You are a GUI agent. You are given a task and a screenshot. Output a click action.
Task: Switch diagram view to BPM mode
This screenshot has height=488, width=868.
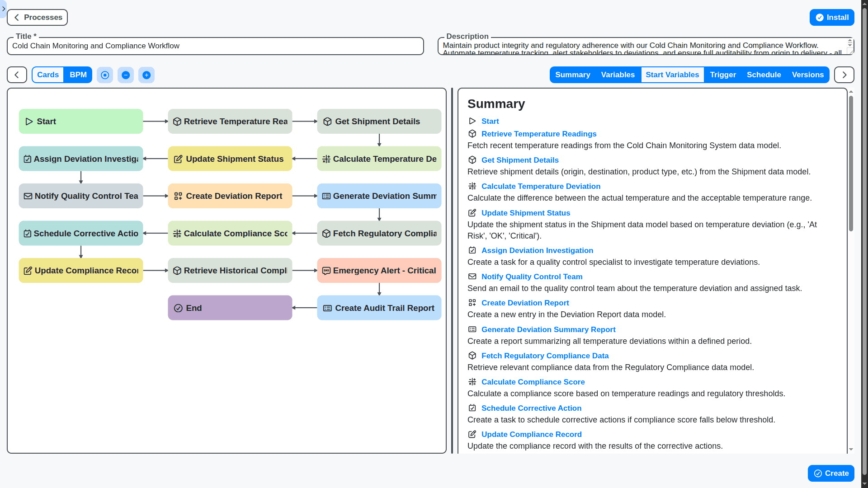(x=78, y=75)
